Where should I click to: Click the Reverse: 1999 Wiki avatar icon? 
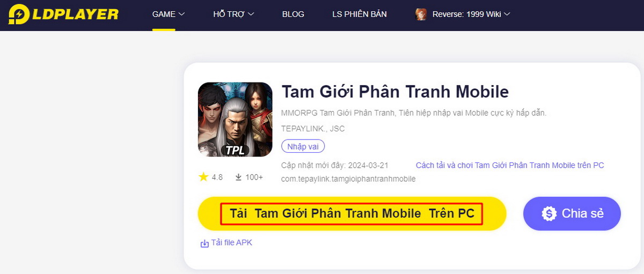click(421, 14)
